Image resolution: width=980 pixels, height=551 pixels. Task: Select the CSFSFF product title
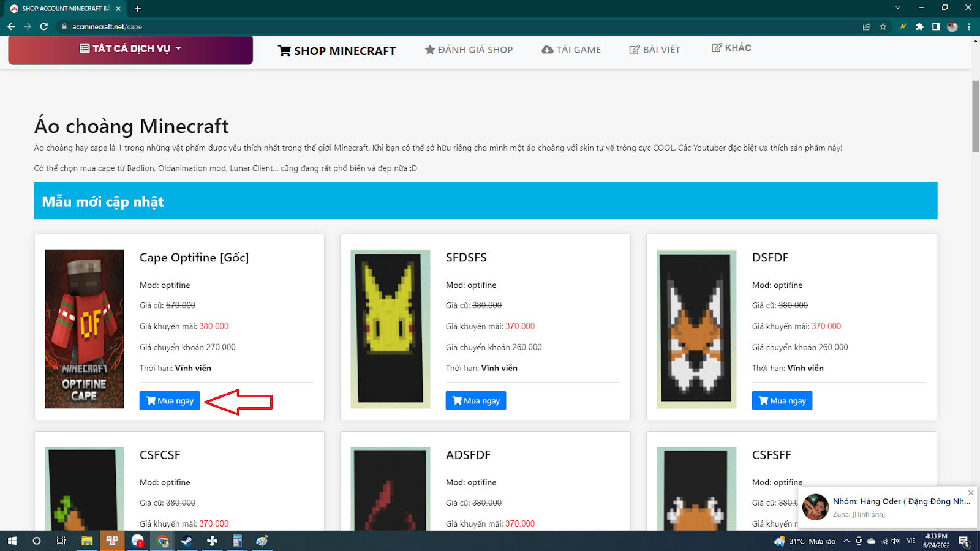[771, 455]
